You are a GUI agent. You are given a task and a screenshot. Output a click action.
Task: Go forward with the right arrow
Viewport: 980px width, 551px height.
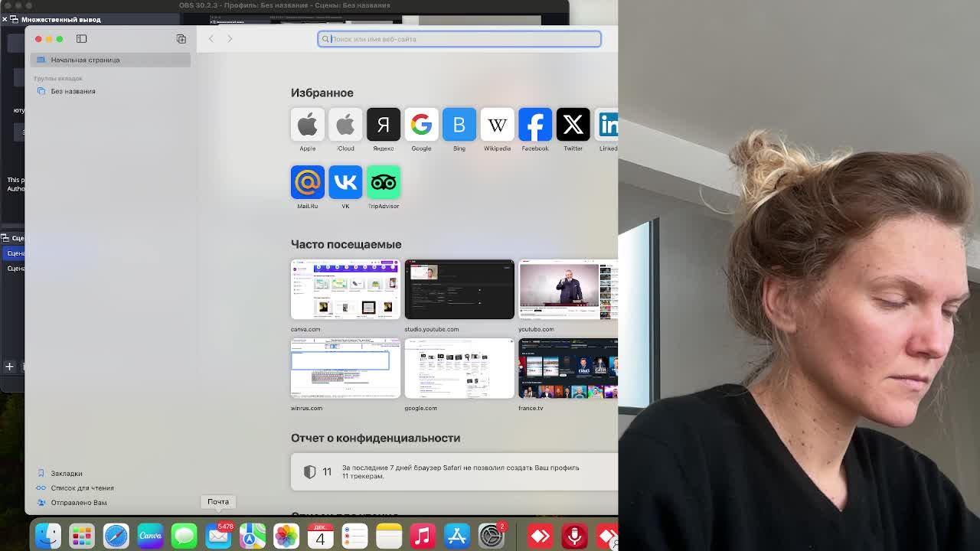[x=230, y=38]
